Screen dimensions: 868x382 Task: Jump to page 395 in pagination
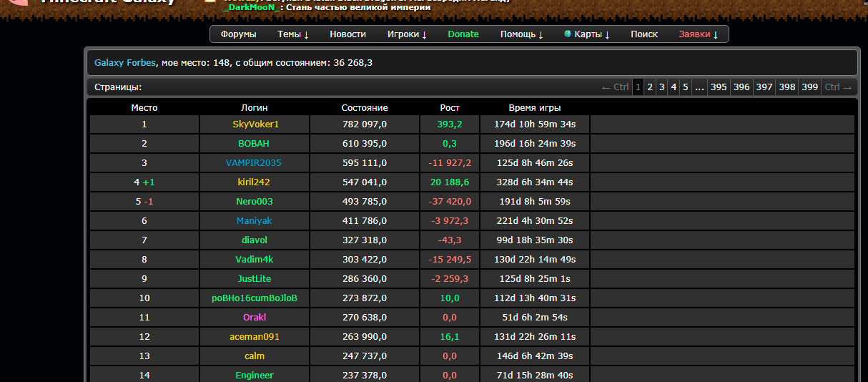click(719, 87)
